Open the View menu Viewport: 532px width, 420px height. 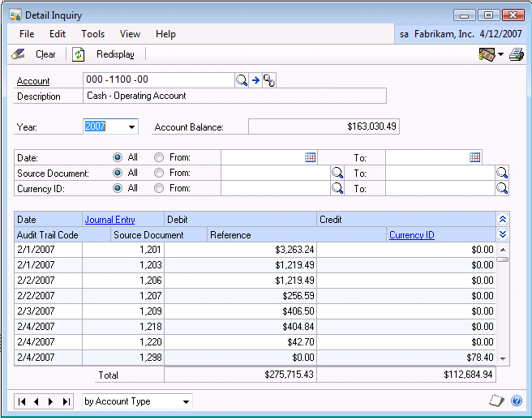coord(130,34)
